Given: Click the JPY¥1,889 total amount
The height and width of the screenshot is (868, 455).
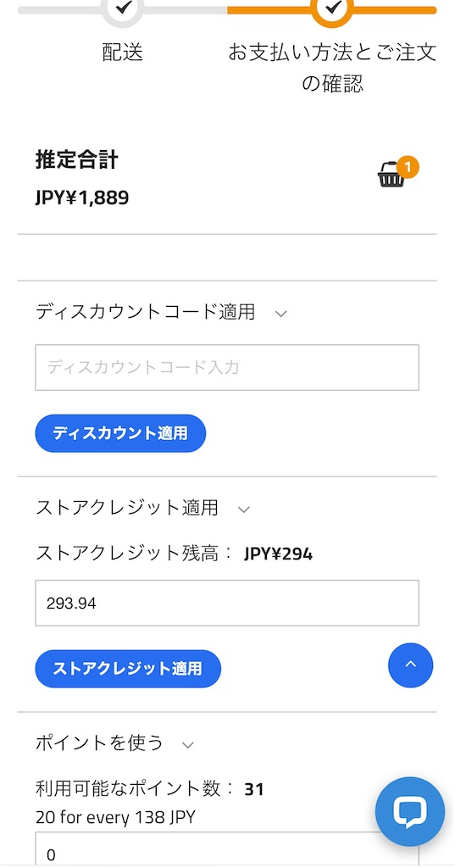Looking at the screenshot, I should 82,198.
